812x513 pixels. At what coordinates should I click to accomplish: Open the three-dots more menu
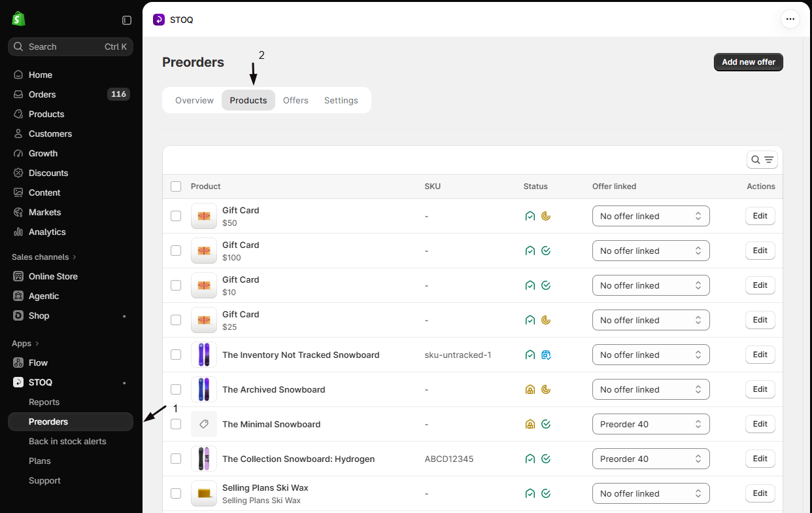click(790, 19)
